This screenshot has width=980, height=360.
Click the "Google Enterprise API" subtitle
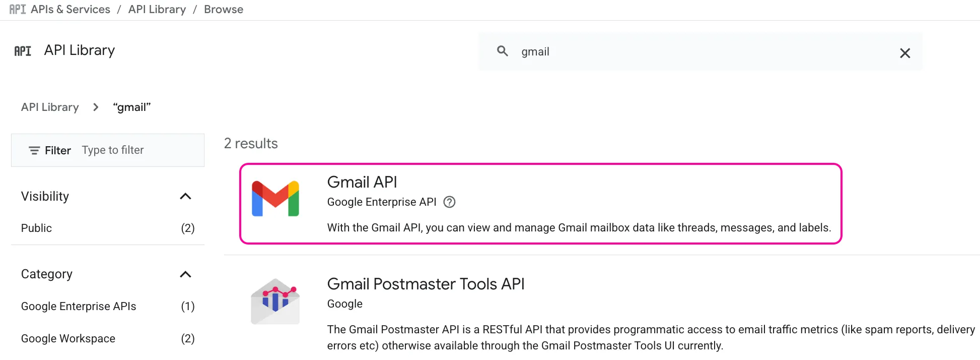pos(382,202)
